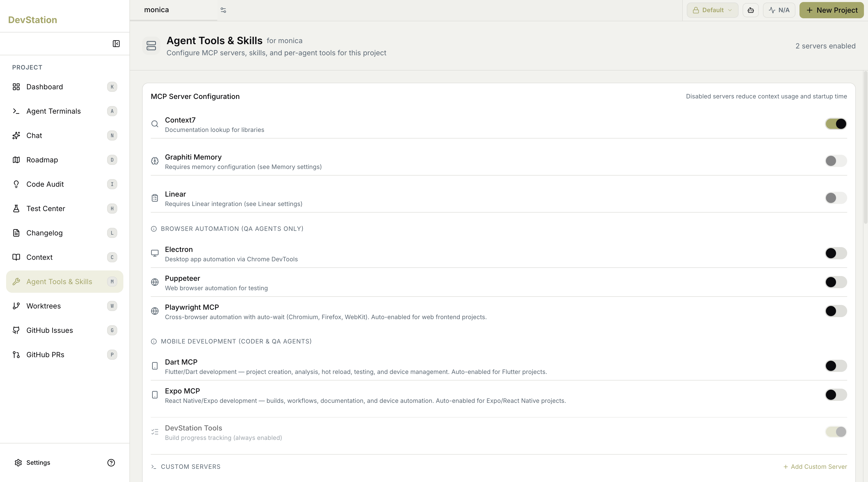
Task: Click the server icon beside page title
Action: (x=151, y=46)
